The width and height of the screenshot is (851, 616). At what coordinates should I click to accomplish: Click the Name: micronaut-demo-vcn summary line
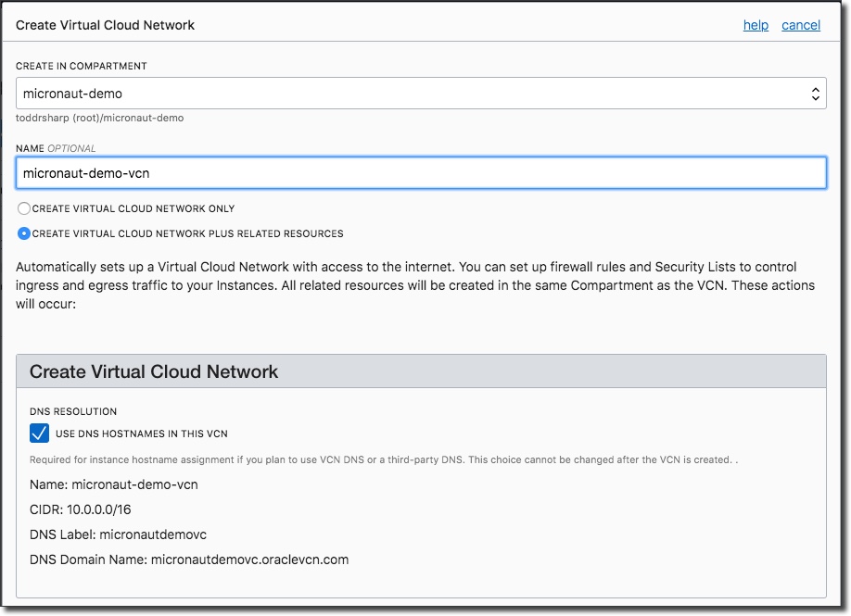(x=113, y=484)
